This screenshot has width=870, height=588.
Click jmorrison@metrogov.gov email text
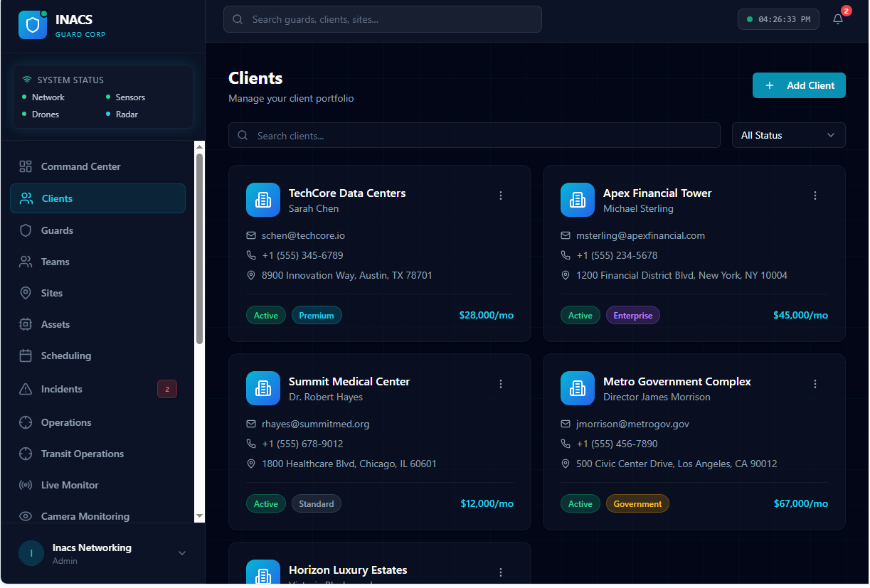(x=632, y=424)
